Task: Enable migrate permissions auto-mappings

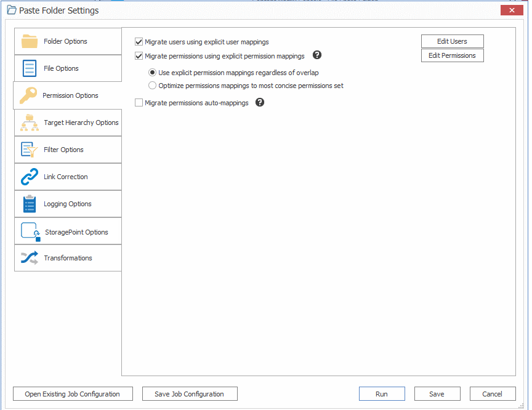Action: tap(138, 102)
